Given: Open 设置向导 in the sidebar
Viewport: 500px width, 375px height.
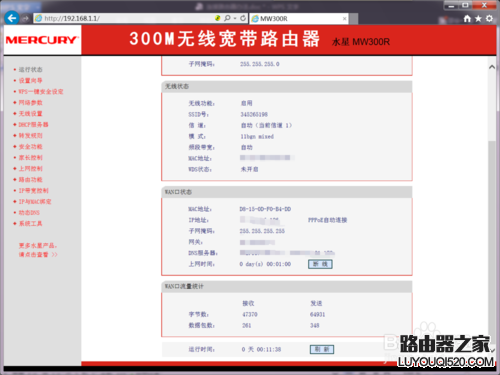Looking at the screenshot, I should 30,80.
